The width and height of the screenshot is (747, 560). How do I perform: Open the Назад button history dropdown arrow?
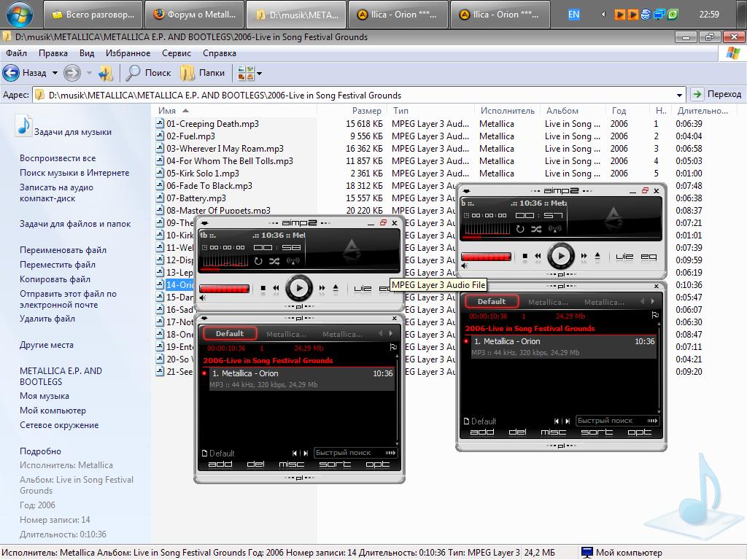[x=55, y=73]
